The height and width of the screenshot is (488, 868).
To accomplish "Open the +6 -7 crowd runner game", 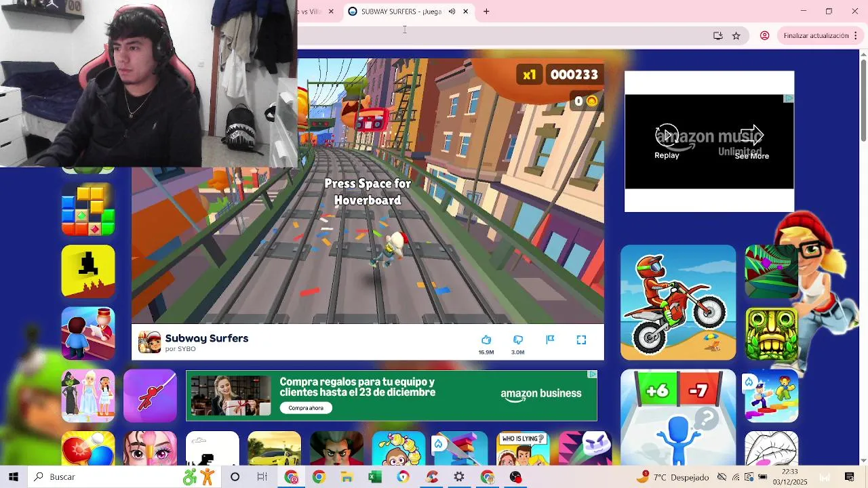I will (x=678, y=418).
